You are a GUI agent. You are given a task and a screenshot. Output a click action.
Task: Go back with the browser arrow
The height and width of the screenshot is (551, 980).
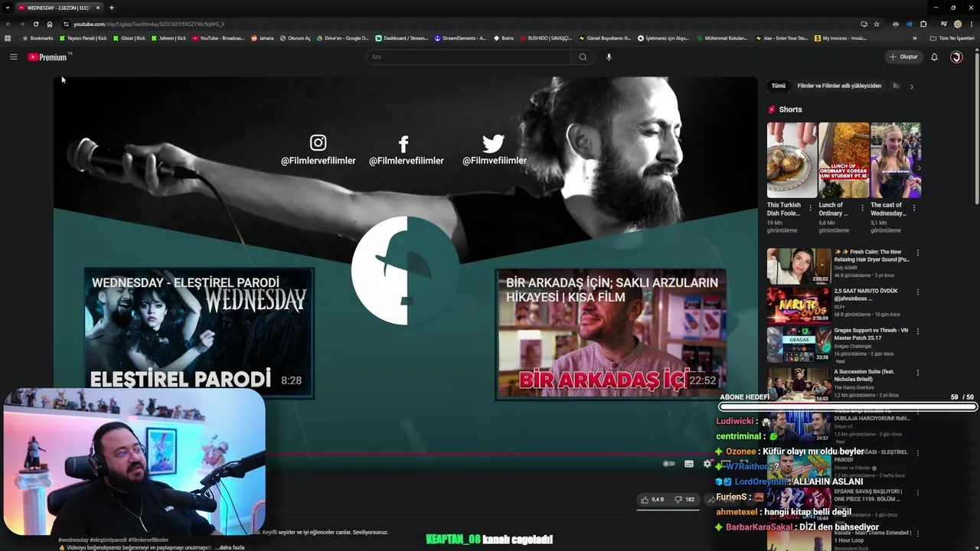[x=8, y=24]
